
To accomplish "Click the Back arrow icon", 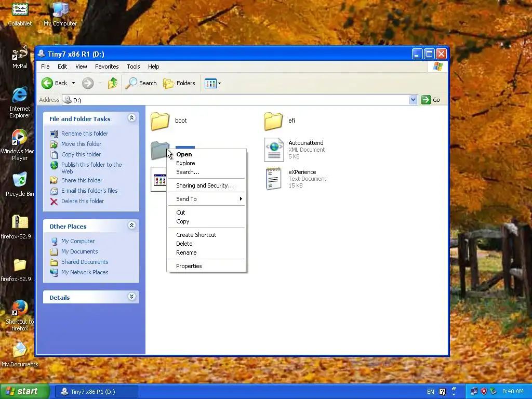I will point(47,83).
